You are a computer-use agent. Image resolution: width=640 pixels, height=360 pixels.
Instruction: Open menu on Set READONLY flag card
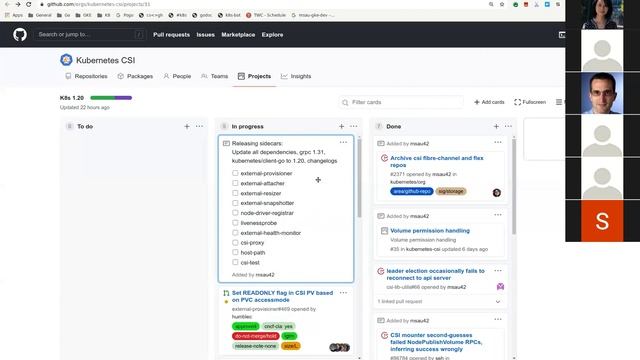343,293
